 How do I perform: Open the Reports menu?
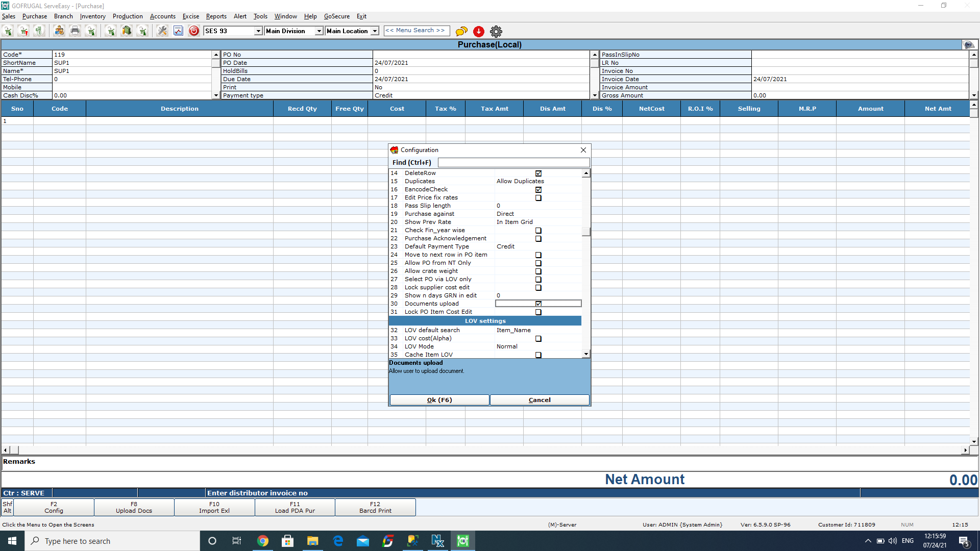coord(216,16)
